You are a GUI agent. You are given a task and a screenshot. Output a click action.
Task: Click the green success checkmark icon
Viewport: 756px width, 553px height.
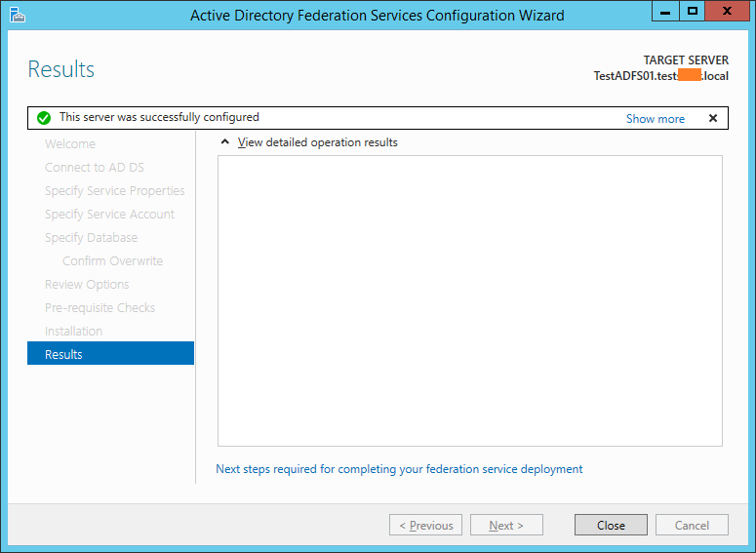43,118
